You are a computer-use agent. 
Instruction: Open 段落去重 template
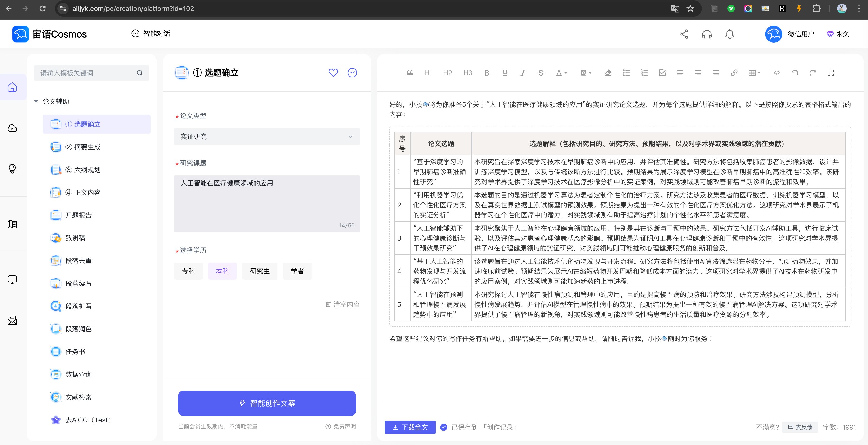[x=96, y=261]
